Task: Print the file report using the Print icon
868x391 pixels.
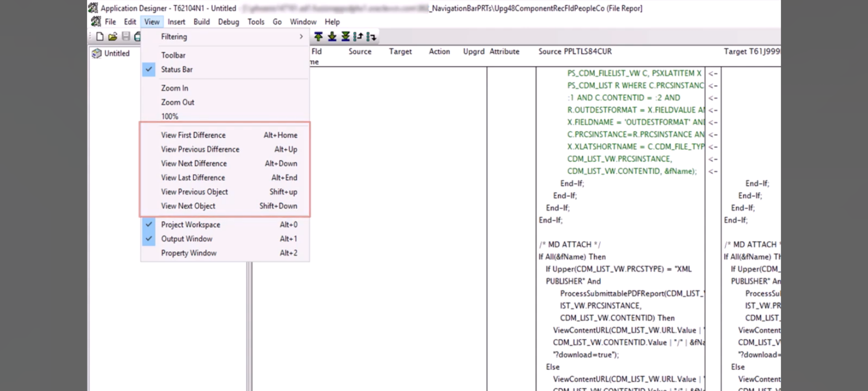Action: (138, 37)
